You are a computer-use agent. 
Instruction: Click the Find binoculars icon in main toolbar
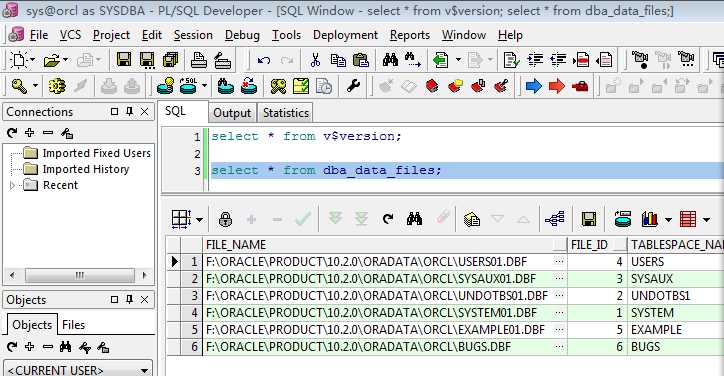point(390,60)
